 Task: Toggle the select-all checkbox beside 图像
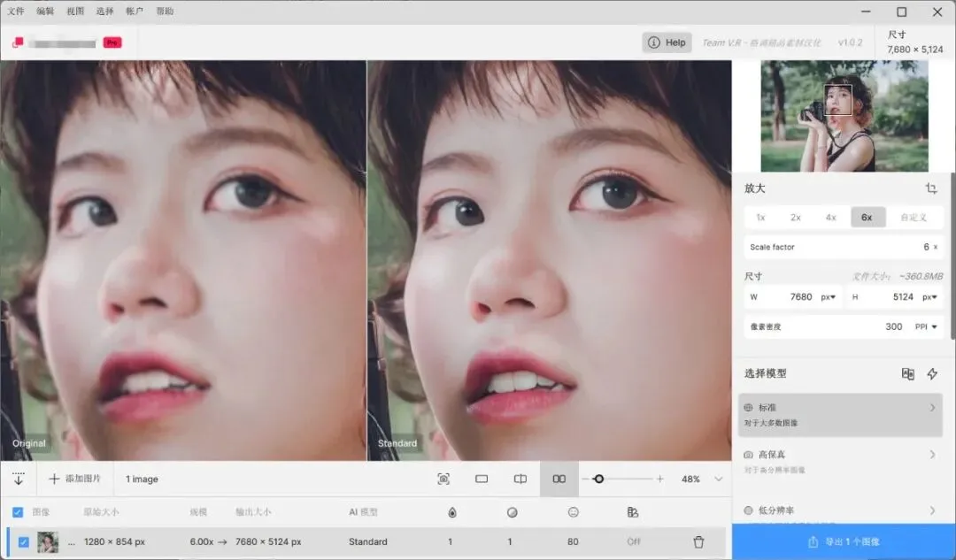point(18,512)
